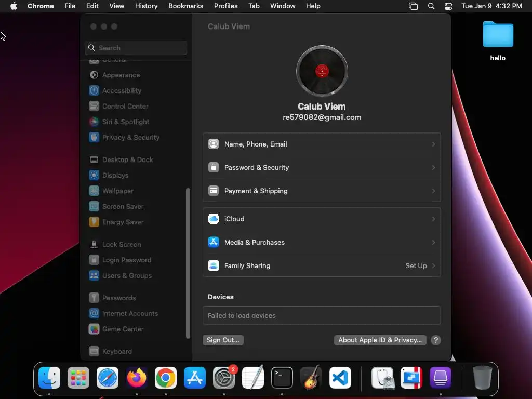Set Up Family Sharing
This screenshot has height=399, width=532.
click(x=322, y=266)
